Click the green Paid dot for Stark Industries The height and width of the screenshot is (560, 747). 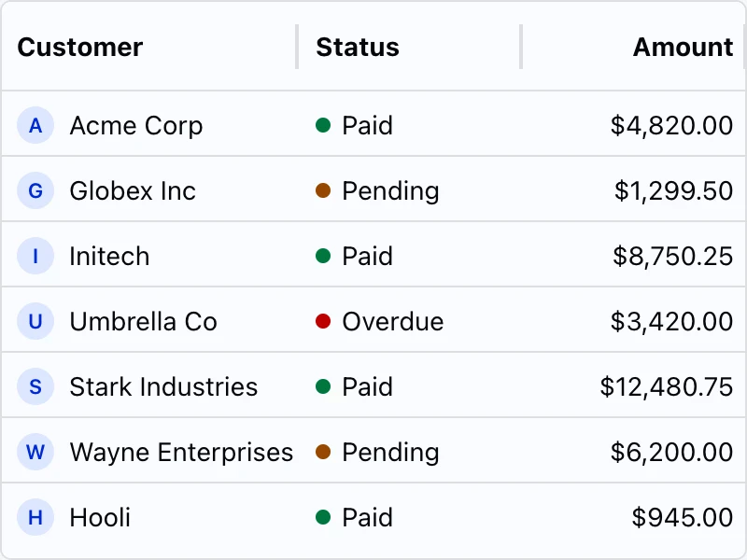point(323,386)
